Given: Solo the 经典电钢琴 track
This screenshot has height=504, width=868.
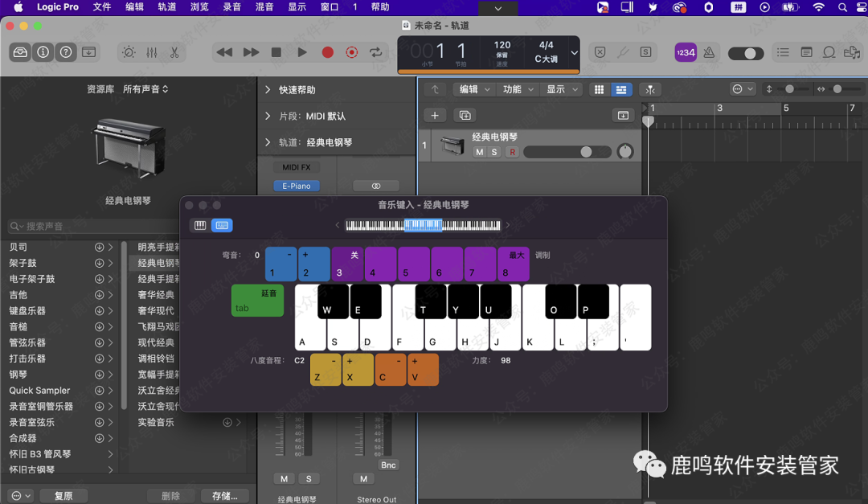Looking at the screenshot, I should click(495, 152).
